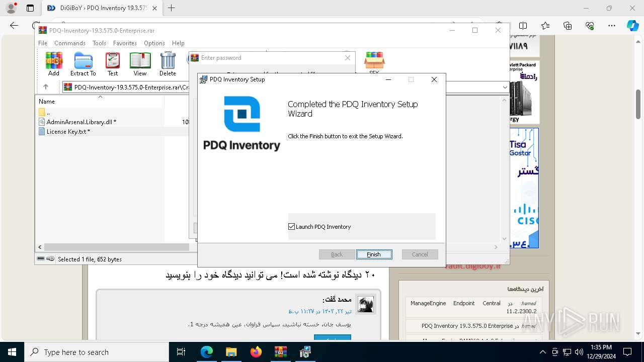The image size is (644, 362).
Task: Open Edge tab actions menu icon
Action: click(30, 8)
